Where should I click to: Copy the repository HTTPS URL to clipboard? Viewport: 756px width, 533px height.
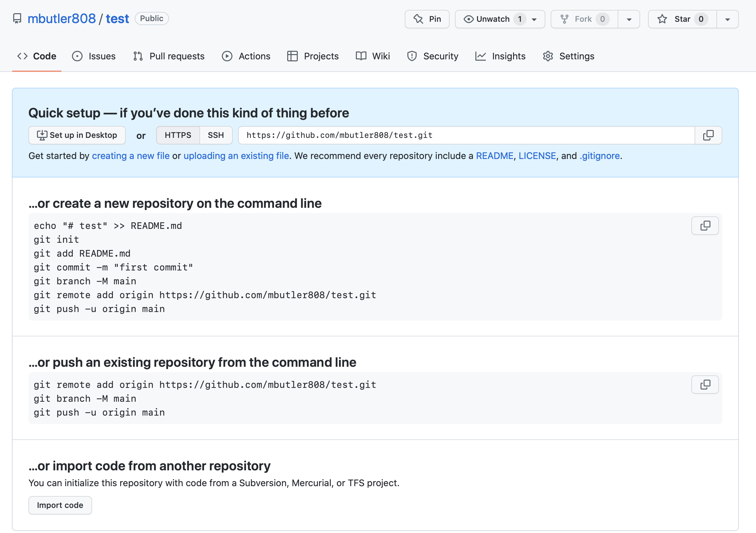708,135
